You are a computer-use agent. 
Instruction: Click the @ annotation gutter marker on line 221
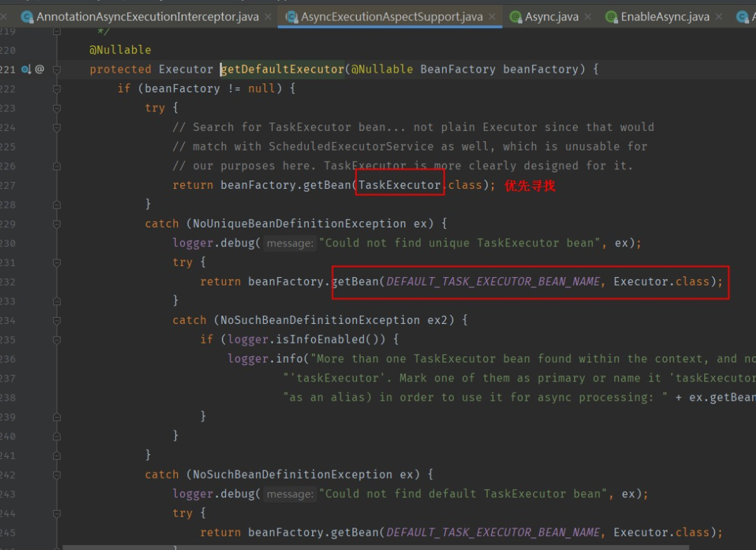(40, 69)
